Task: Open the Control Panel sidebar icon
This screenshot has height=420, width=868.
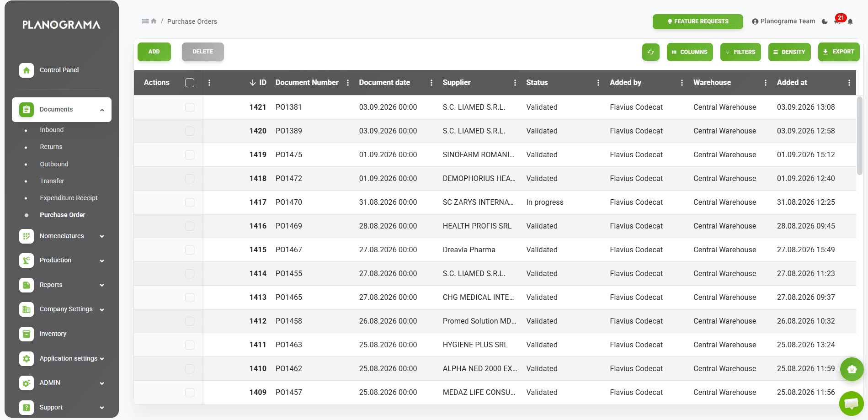Action: pyautogui.click(x=27, y=70)
